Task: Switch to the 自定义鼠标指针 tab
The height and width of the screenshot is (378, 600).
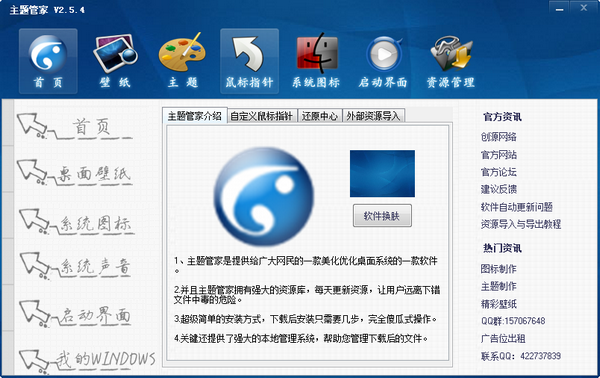Action: coord(262,116)
